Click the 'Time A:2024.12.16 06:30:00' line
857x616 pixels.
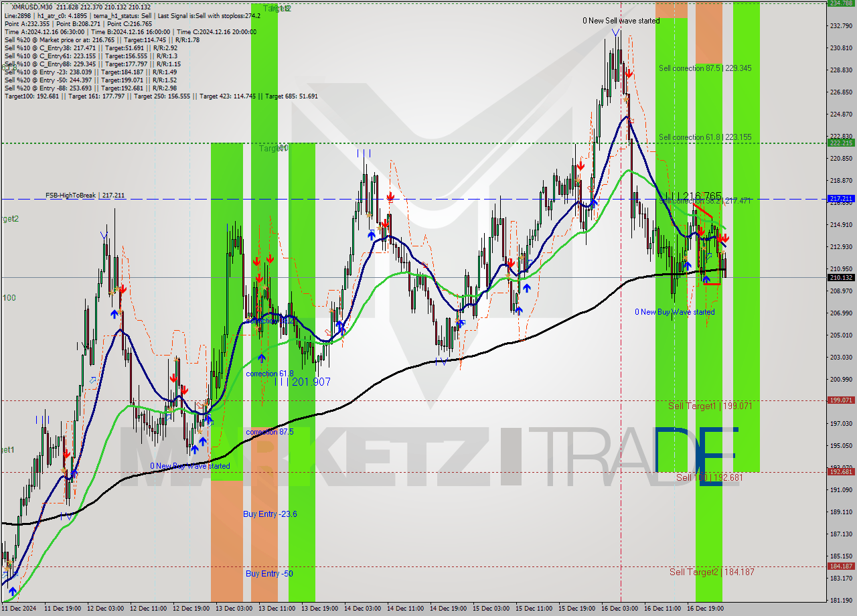(130, 31)
